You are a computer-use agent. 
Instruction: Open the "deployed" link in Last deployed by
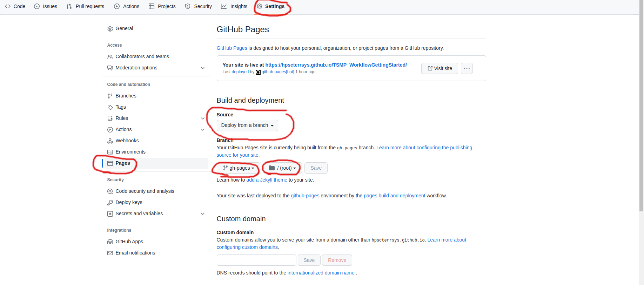[x=240, y=72]
